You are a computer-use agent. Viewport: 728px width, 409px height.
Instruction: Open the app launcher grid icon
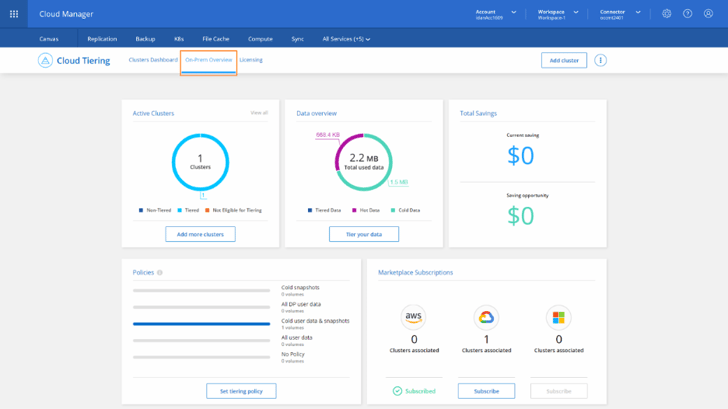tap(14, 14)
